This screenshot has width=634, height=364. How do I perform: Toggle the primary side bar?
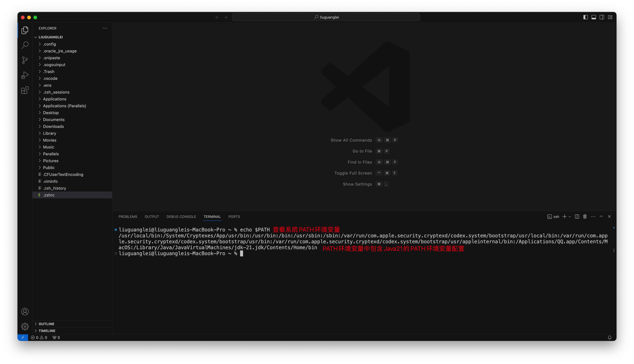pyautogui.click(x=585, y=17)
